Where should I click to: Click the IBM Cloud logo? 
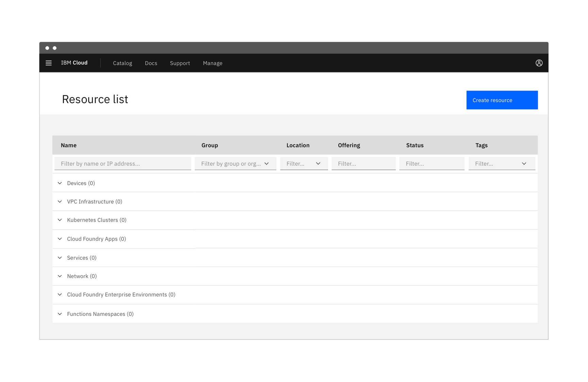pos(74,63)
